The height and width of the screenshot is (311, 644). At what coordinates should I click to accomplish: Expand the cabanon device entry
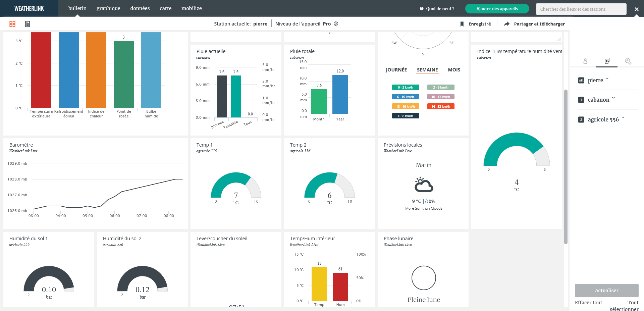tap(613, 99)
